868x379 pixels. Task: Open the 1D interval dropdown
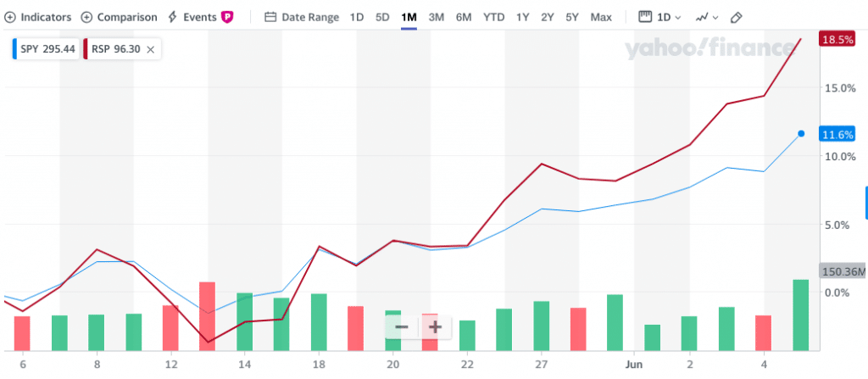pos(659,17)
